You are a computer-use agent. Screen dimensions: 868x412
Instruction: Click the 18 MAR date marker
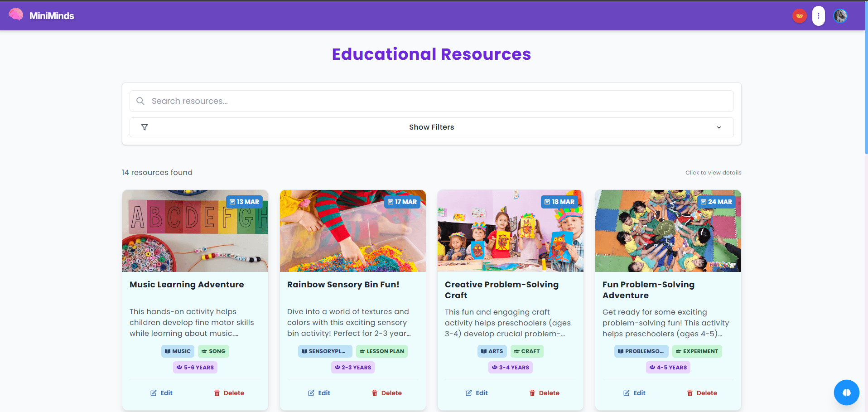(x=559, y=201)
